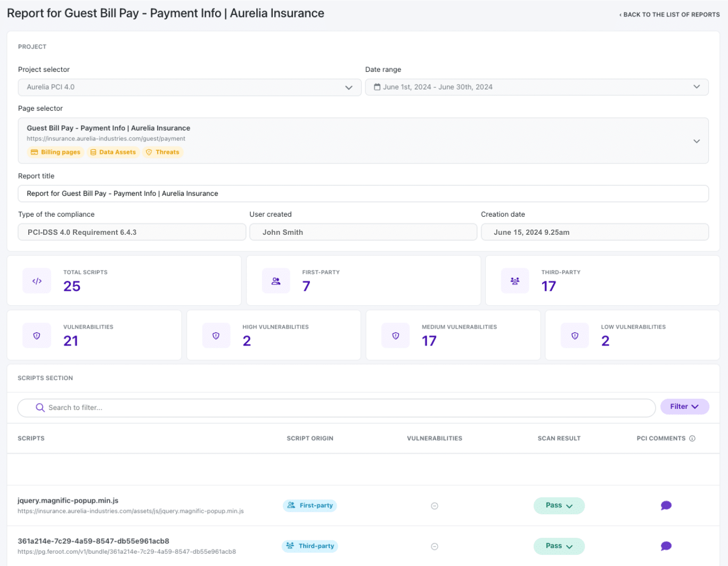Click the calendar icon in Date range
728x566 pixels.
pyautogui.click(x=377, y=87)
